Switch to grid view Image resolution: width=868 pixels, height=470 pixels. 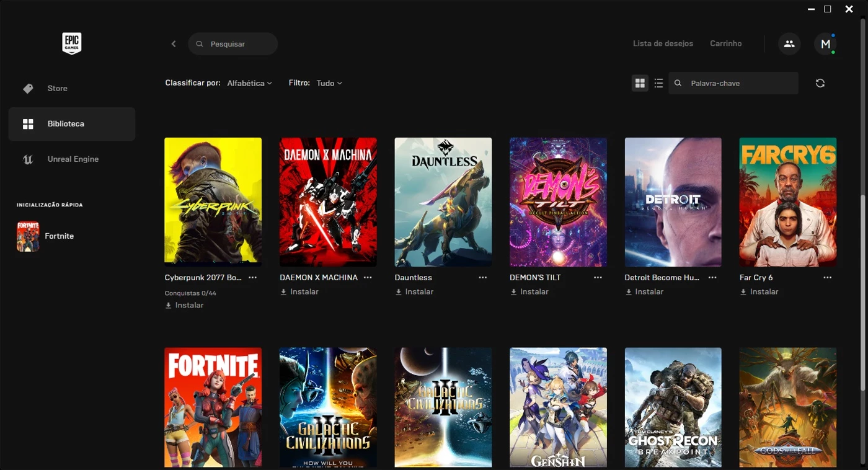640,83
